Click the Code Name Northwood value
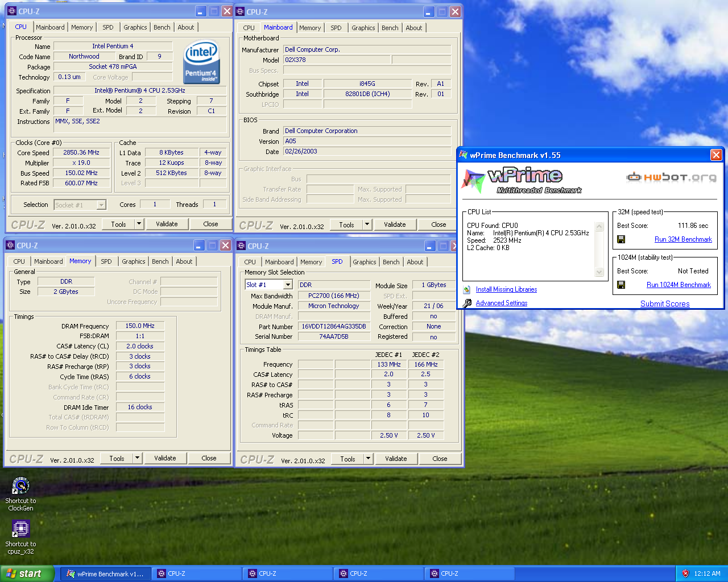This screenshot has height=582, width=728. pyautogui.click(x=84, y=56)
